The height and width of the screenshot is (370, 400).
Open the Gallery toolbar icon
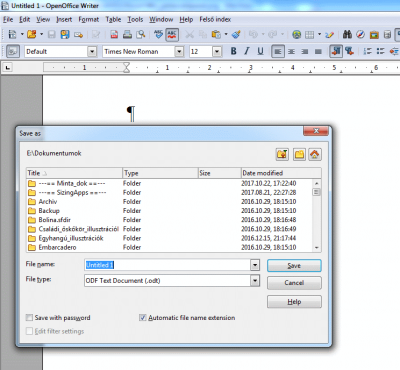(x=374, y=34)
